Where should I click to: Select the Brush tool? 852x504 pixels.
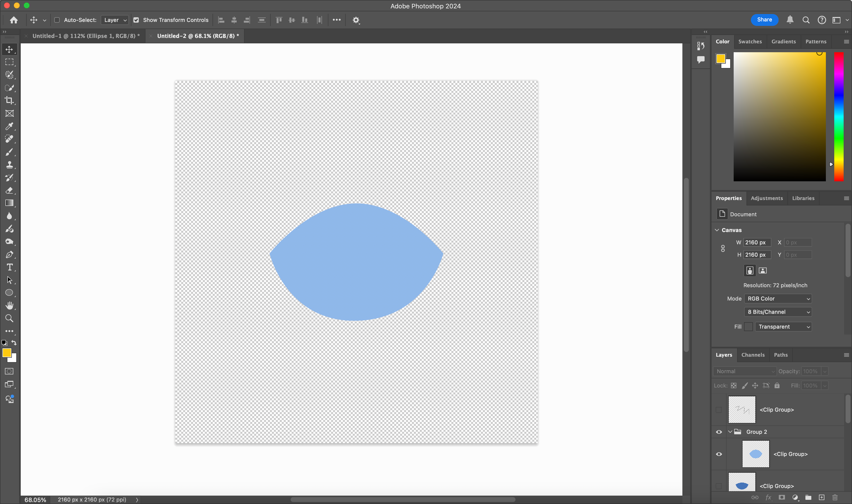point(9,152)
